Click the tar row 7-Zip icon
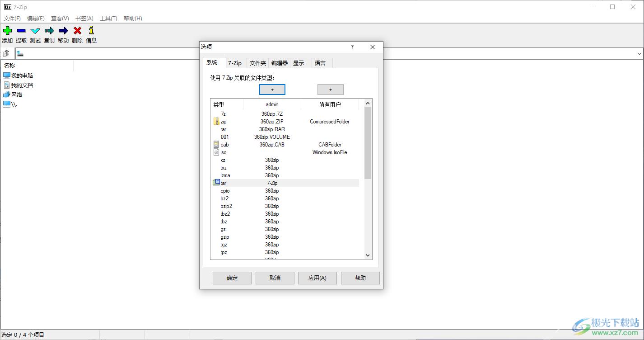The width and height of the screenshot is (644, 340). point(216,183)
